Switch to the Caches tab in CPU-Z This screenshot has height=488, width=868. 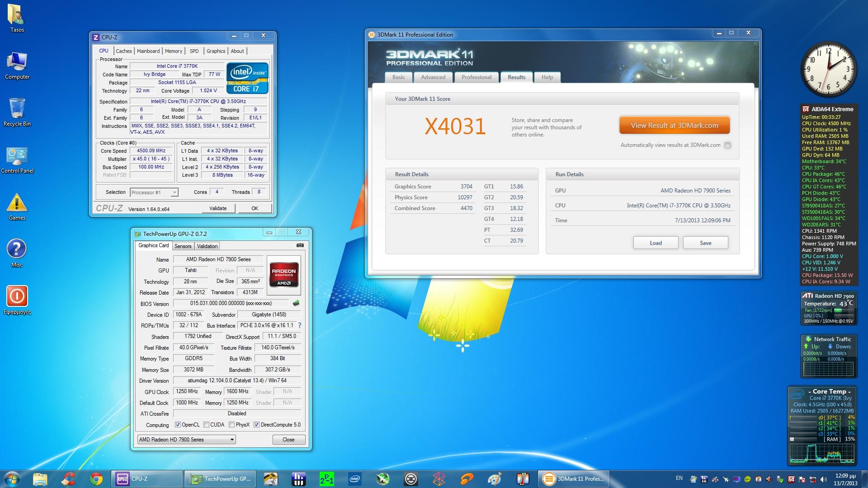click(123, 51)
